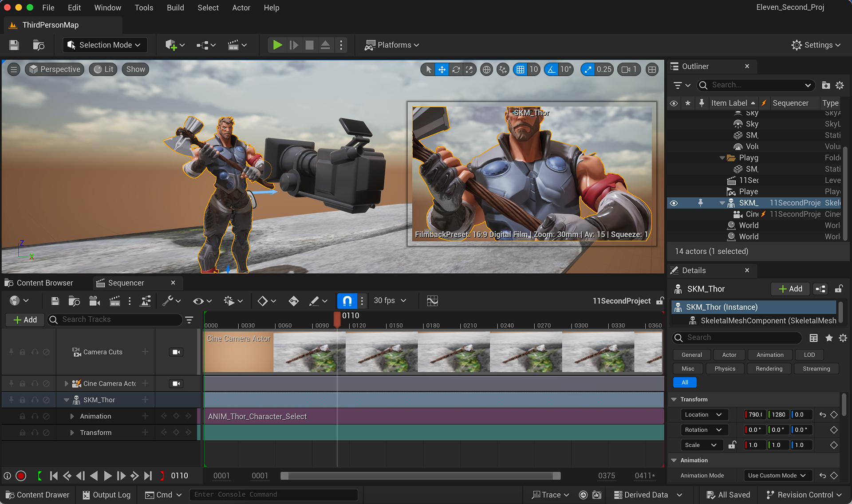Filter Details by Rendering category

click(x=769, y=369)
